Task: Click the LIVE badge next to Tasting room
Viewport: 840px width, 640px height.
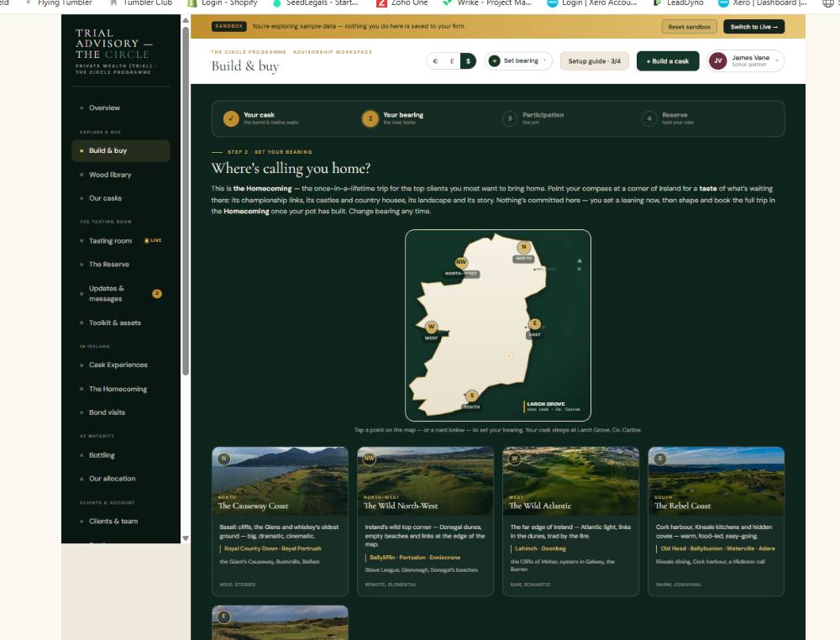Action: tap(153, 240)
